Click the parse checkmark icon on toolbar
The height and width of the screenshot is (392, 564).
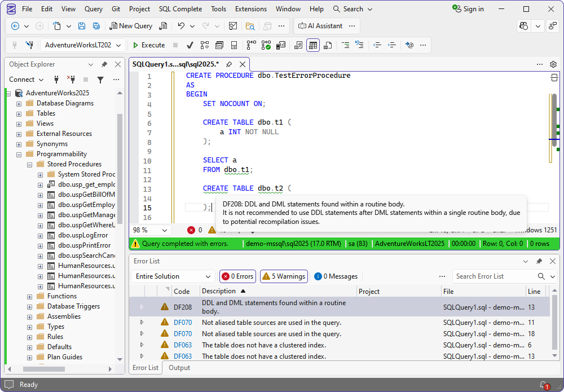pos(190,45)
